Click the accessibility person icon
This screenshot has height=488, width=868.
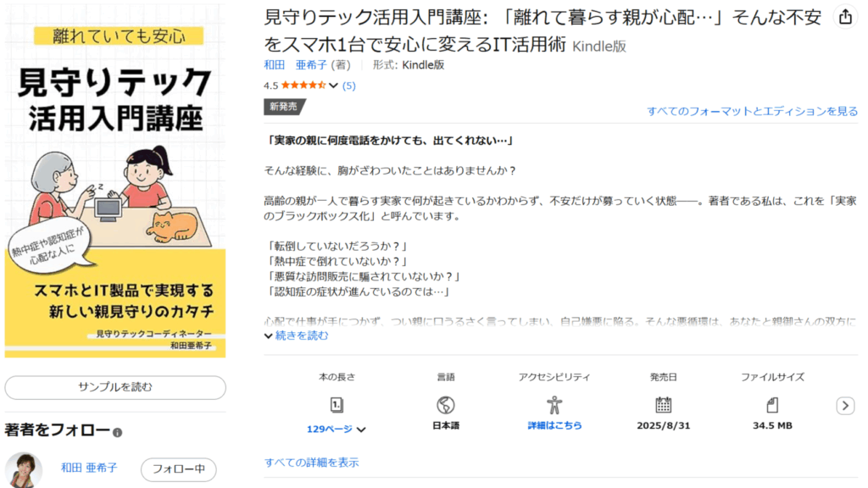coord(554,405)
